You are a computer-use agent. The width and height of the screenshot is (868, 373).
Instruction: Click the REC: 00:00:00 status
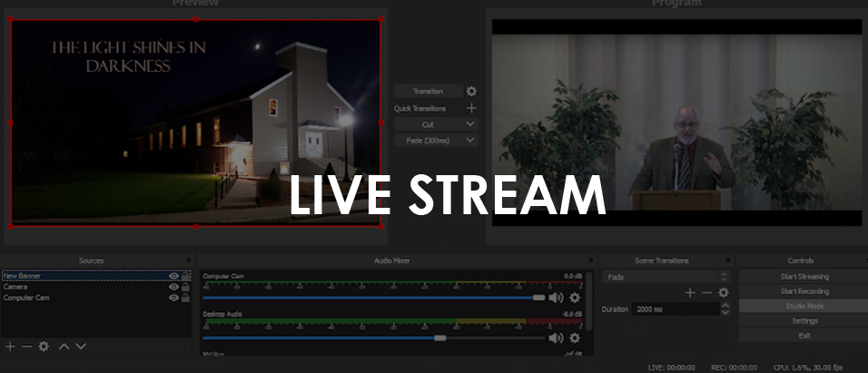(734, 368)
